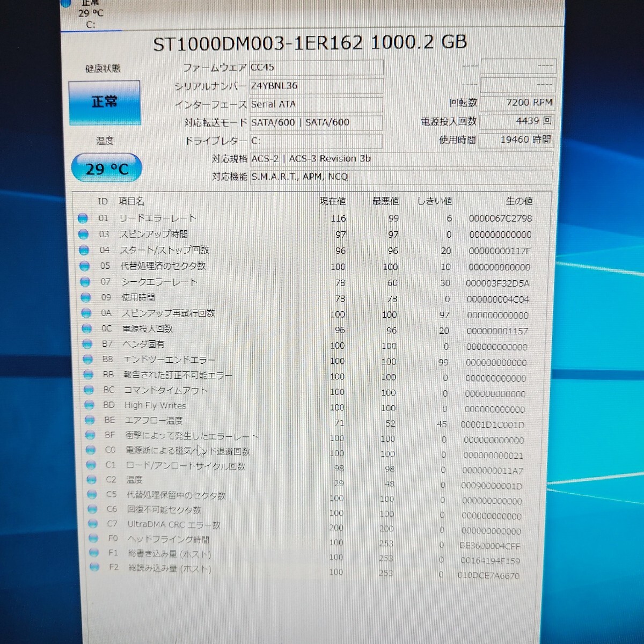
Task: Click raw value 00001D1C001D
Action: [x=492, y=425]
